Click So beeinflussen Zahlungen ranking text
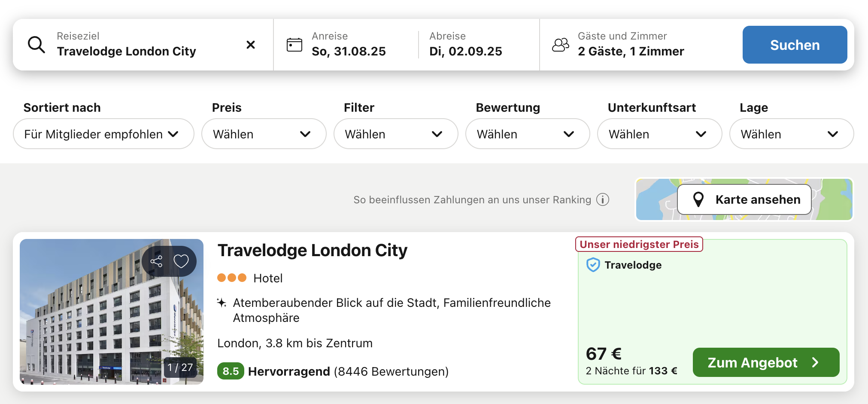This screenshot has width=868, height=404. tap(472, 200)
